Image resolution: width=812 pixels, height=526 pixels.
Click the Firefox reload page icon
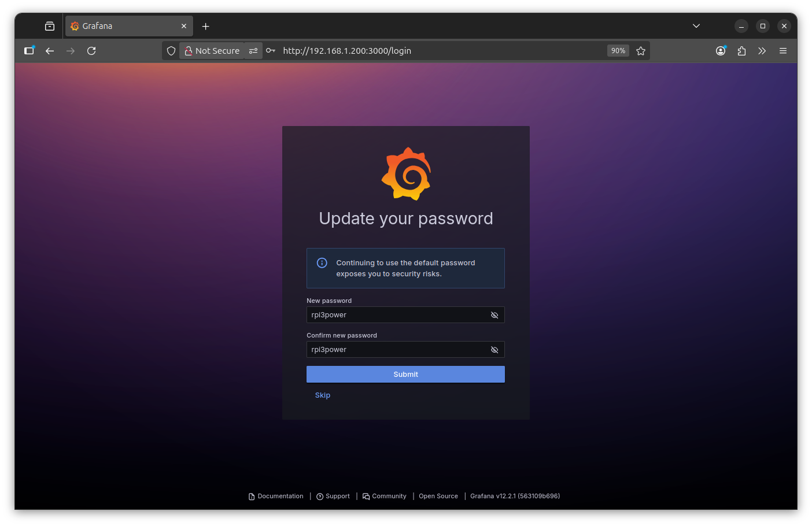click(91, 51)
